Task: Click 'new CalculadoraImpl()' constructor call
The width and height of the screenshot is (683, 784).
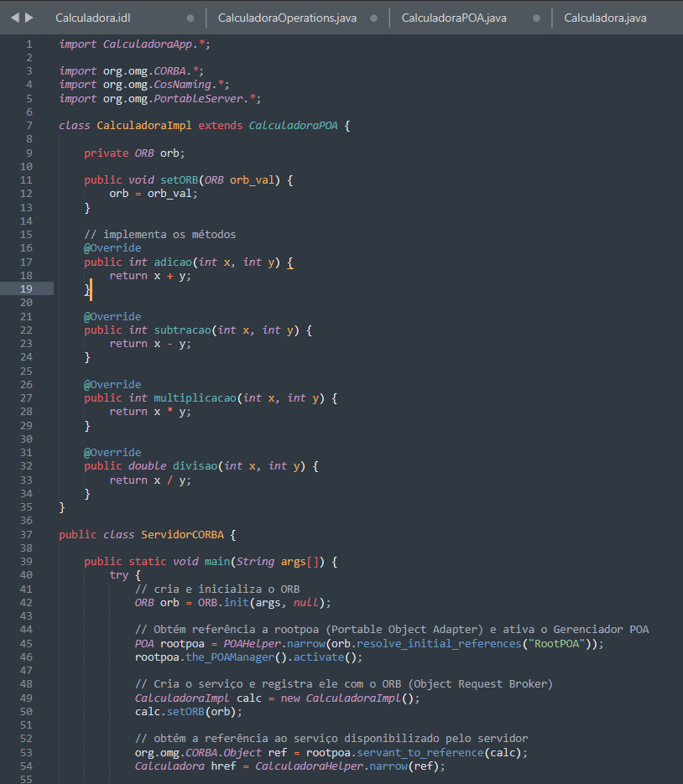Action: point(350,698)
